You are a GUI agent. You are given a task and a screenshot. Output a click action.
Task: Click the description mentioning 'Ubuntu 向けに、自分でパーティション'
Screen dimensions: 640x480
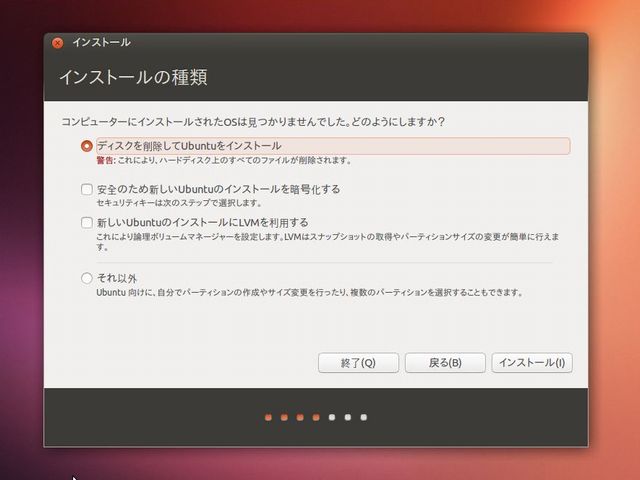tap(309, 293)
